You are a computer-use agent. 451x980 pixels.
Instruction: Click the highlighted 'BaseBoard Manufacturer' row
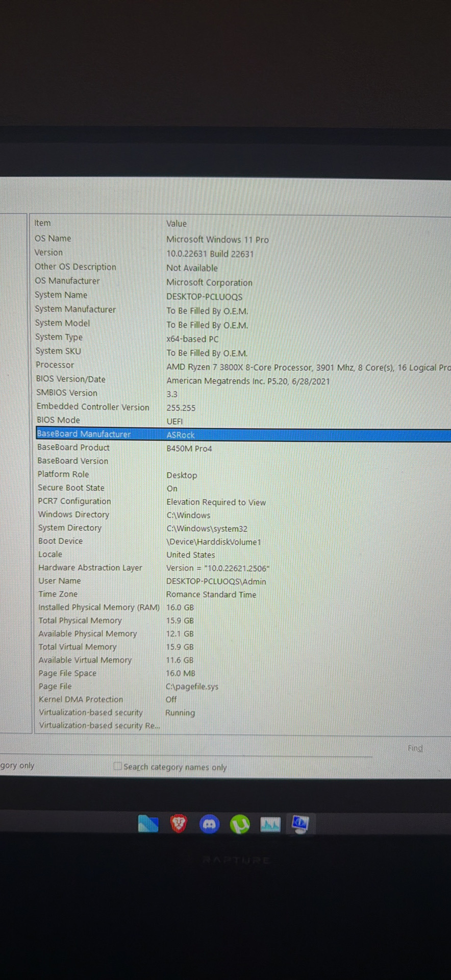point(243,434)
